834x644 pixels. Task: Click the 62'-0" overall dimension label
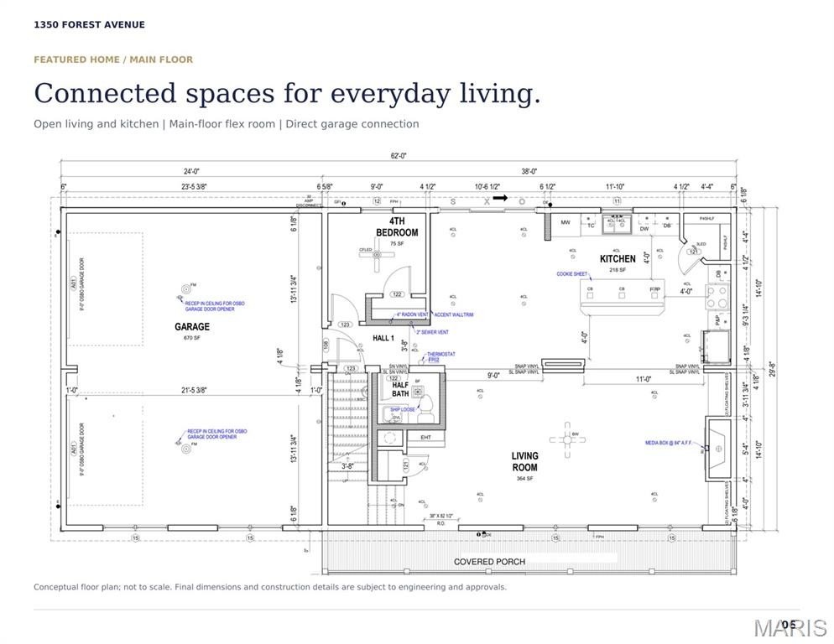pyautogui.click(x=399, y=156)
